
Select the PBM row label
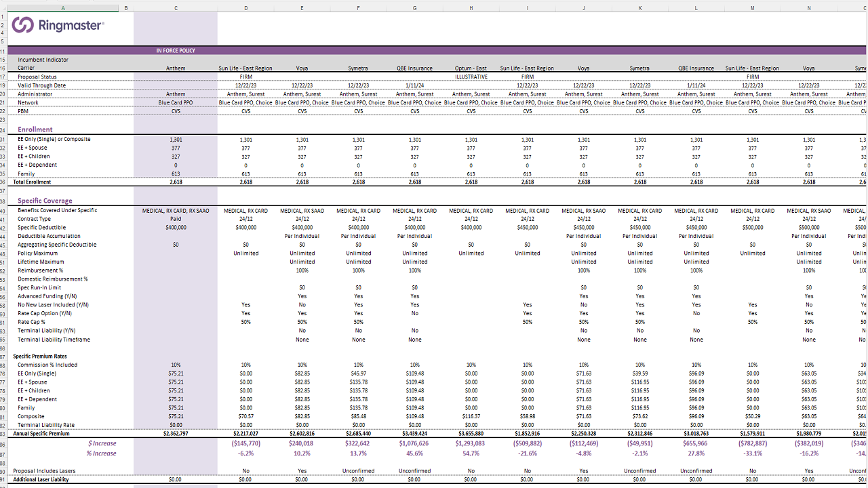coord(24,111)
